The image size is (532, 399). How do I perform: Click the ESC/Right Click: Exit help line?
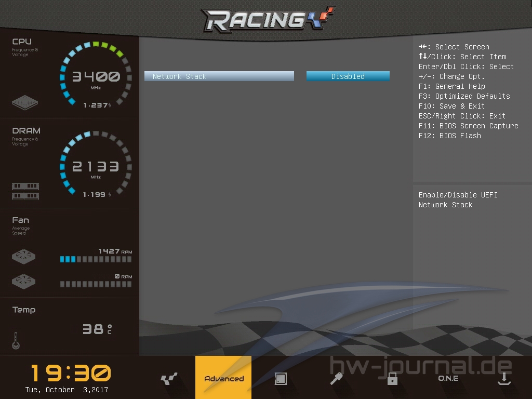[x=462, y=116]
